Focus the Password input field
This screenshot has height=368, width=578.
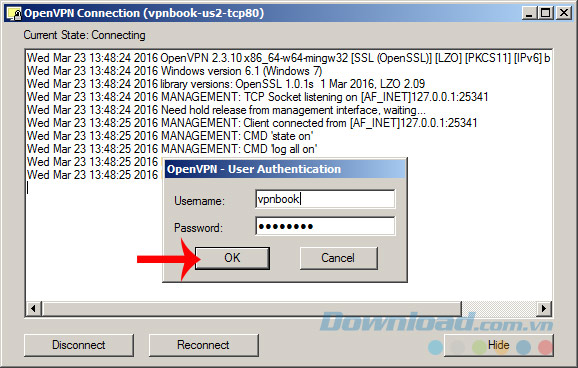click(x=325, y=226)
